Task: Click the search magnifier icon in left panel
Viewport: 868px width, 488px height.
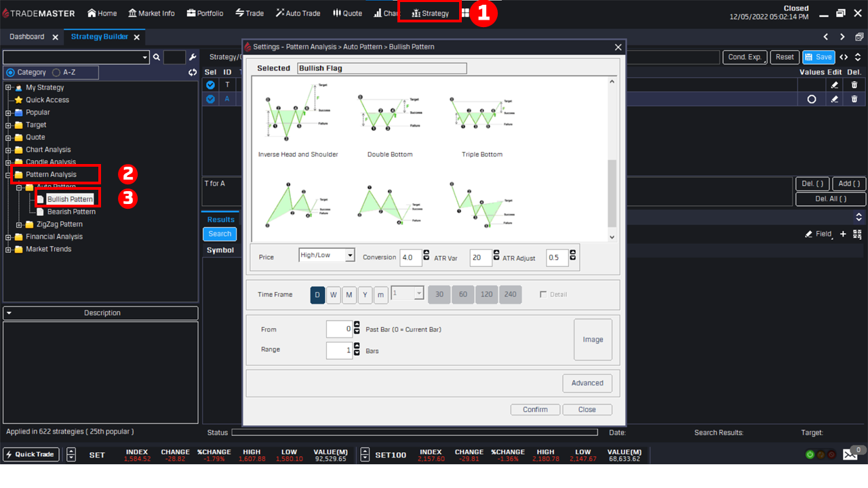Action: tap(156, 58)
